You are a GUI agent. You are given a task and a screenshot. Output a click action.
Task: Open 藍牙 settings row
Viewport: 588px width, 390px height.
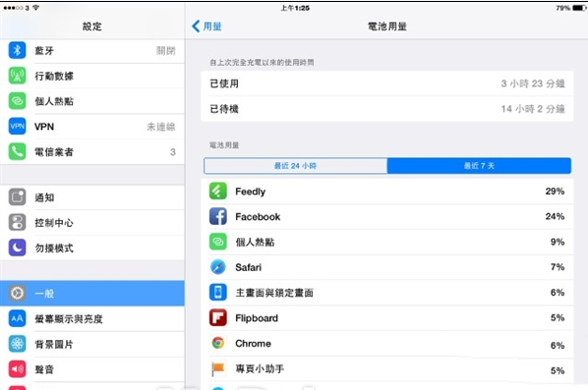[92, 50]
